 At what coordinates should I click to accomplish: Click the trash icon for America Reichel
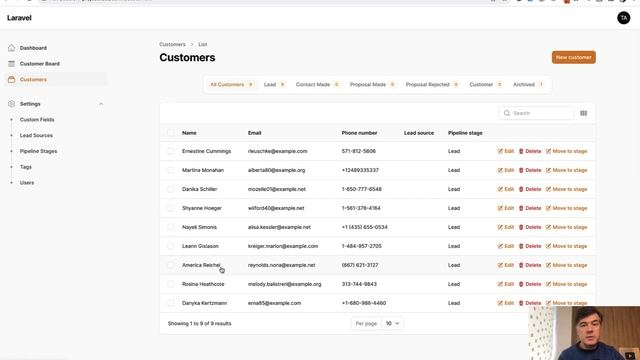521,265
